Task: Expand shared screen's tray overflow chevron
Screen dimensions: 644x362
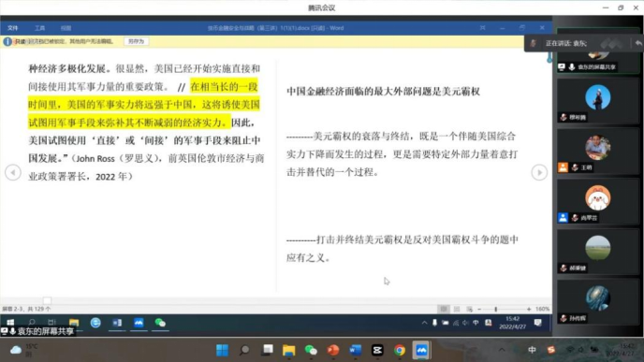Action: pyautogui.click(x=424, y=323)
